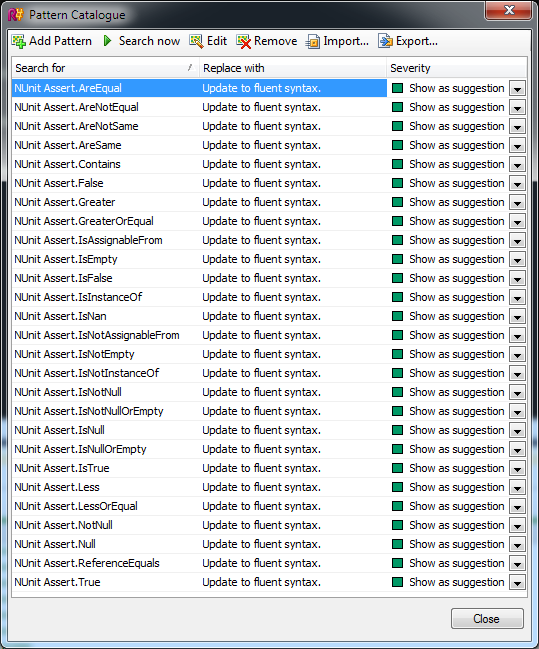This screenshot has height=649, width=539.
Task: Click the Edit pattern icon
Action: [x=196, y=41]
